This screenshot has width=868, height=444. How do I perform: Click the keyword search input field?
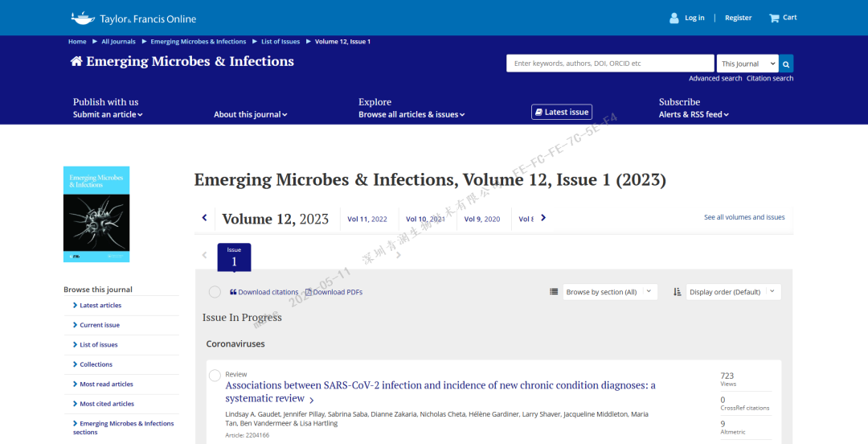click(610, 64)
